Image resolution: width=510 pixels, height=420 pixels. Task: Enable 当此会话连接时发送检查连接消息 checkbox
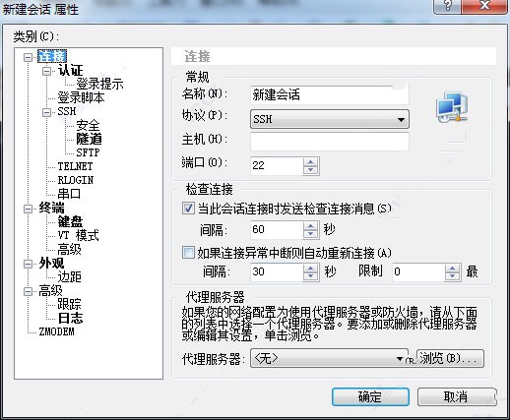tap(188, 209)
